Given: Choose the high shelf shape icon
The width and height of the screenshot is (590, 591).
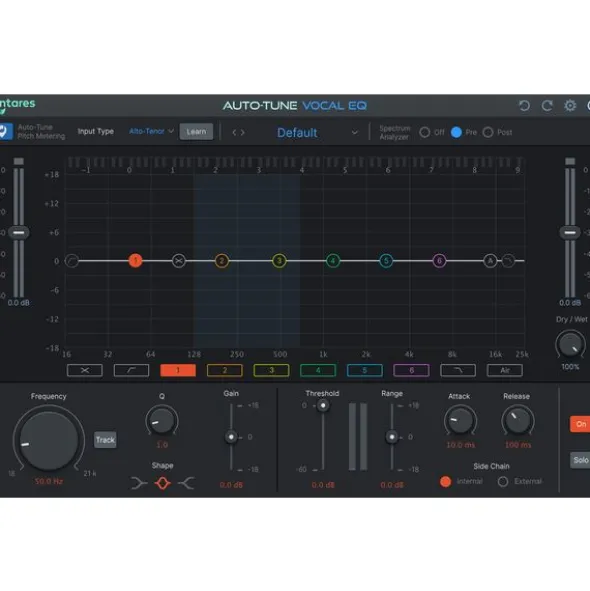Looking at the screenshot, I should coord(186,483).
